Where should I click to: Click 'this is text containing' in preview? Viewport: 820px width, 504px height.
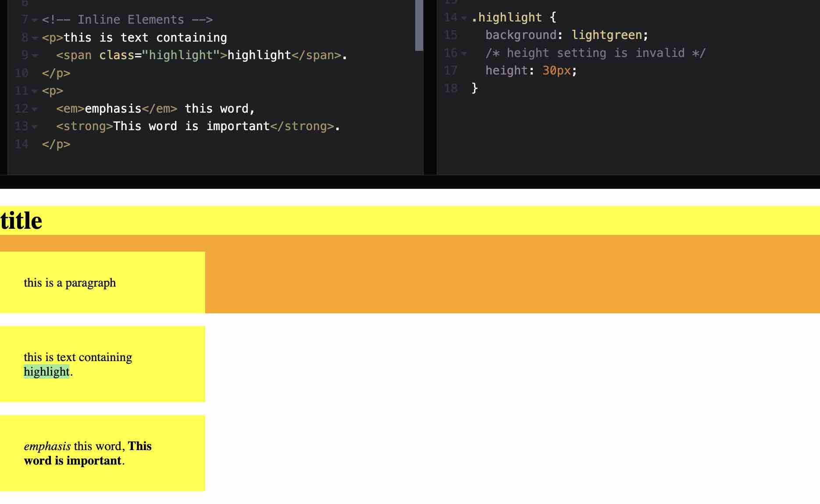[x=78, y=357]
